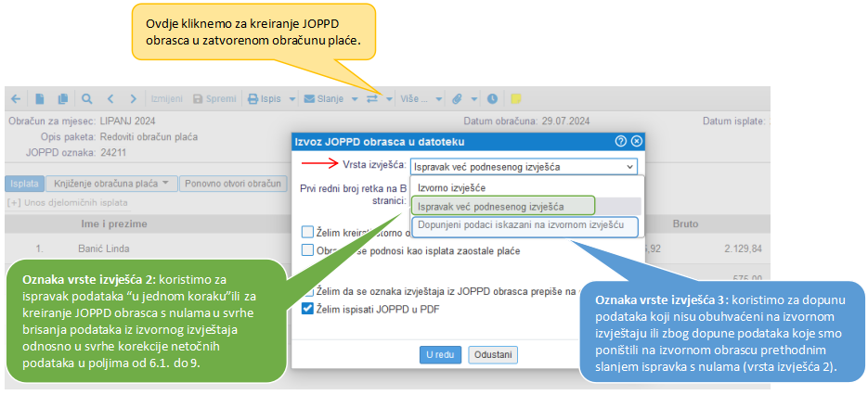Open the Vrsta izvješća combo box

(524, 166)
